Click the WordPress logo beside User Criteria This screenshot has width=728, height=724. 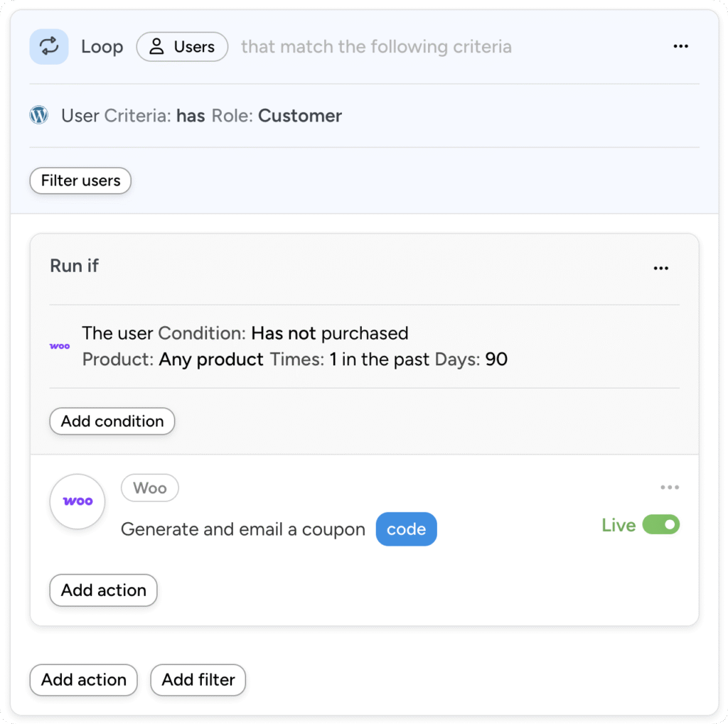tap(38, 115)
